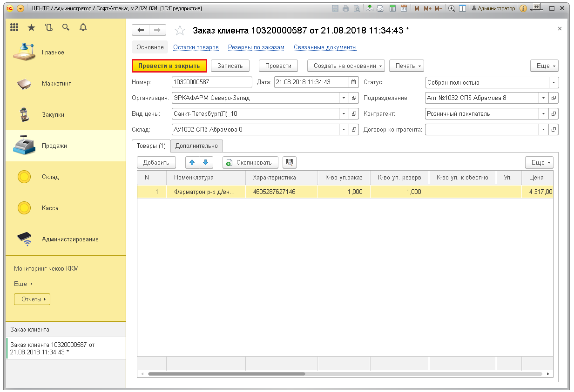Click Провести и закрыть button

point(169,66)
